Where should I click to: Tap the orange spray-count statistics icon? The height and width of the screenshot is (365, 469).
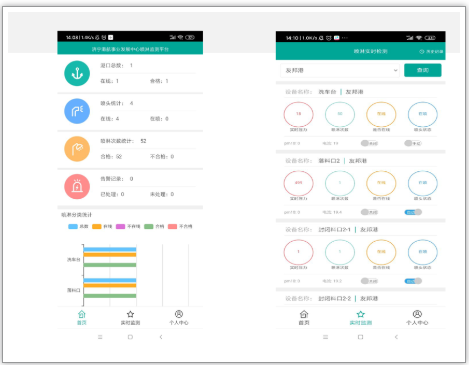[77, 149]
